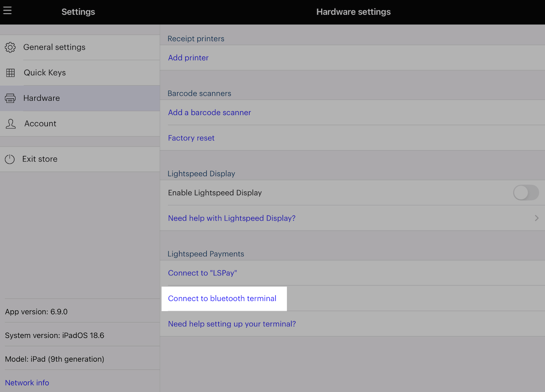Click Factory reset for barcode scanners
Image resolution: width=545 pixels, height=392 pixels.
point(191,138)
